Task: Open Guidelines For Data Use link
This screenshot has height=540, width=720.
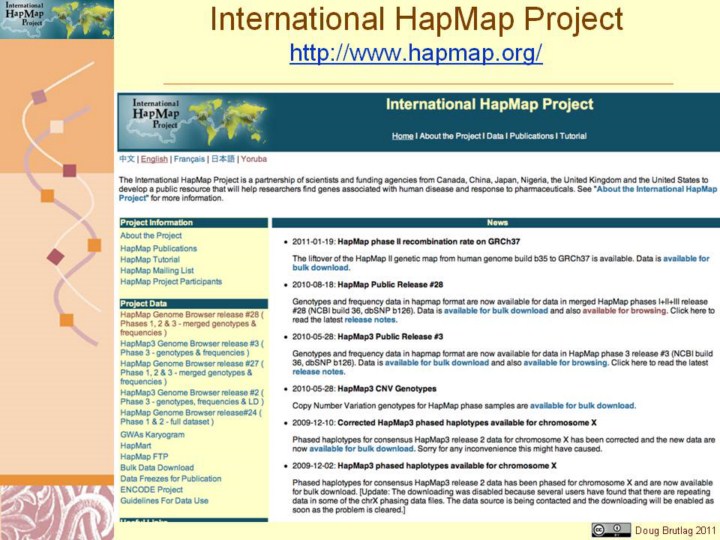Action: click(164, 501)
